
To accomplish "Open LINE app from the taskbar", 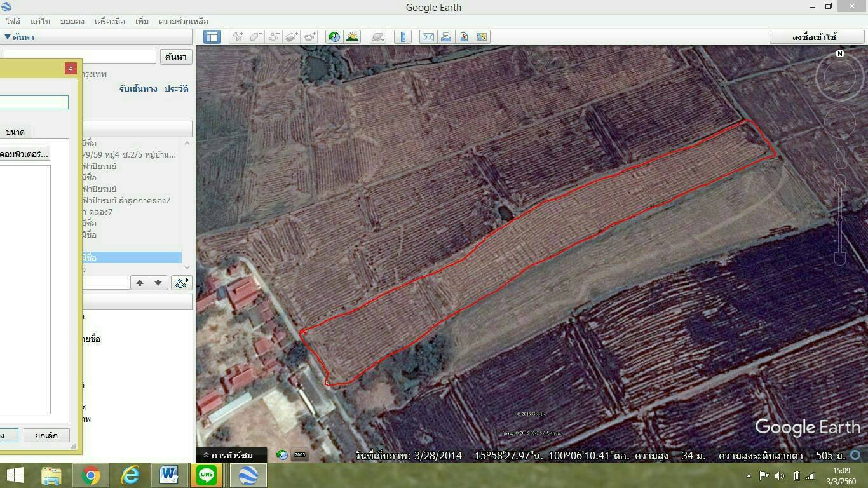I will (207, 475).
